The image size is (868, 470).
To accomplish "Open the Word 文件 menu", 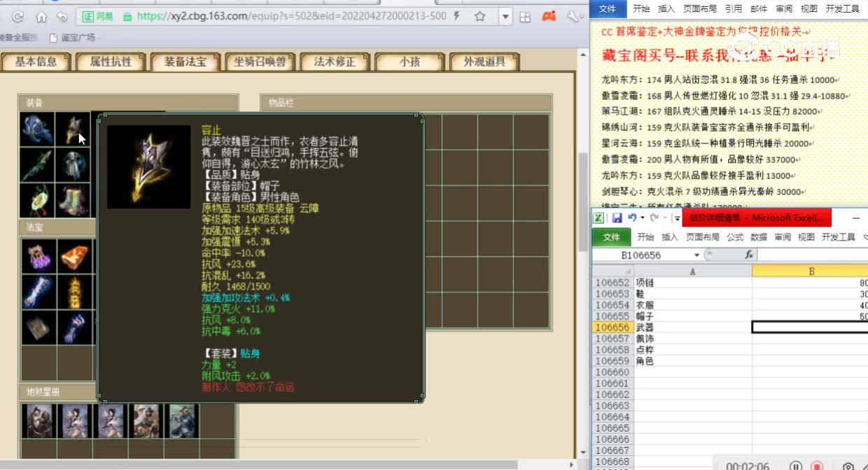I will click(608, 9).
